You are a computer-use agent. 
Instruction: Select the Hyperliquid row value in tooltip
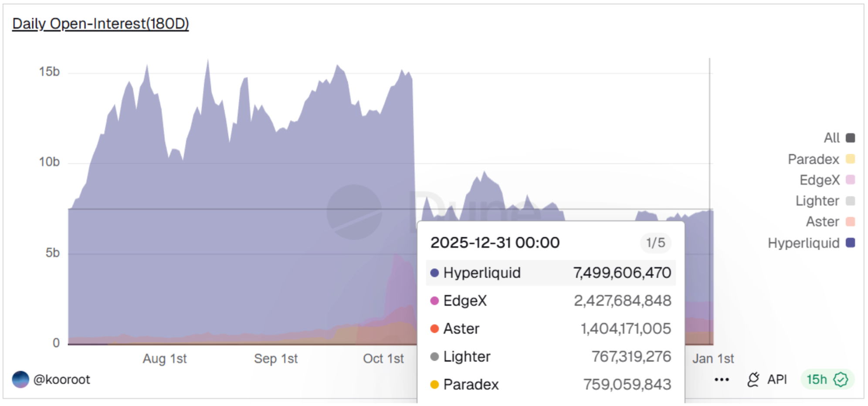pyautogui.click(x=622, y=273)
